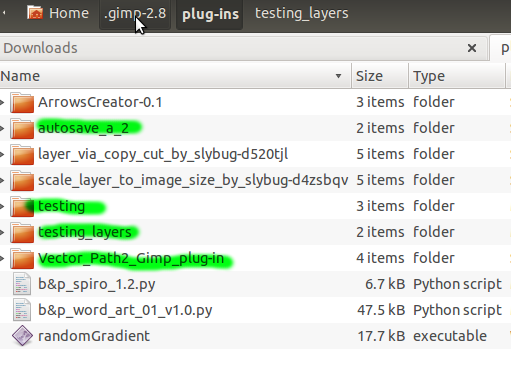Select the layer_via_copy_cut_by_slybug-d520tjl name text
The image size is (511, 376).
point(163,154)
